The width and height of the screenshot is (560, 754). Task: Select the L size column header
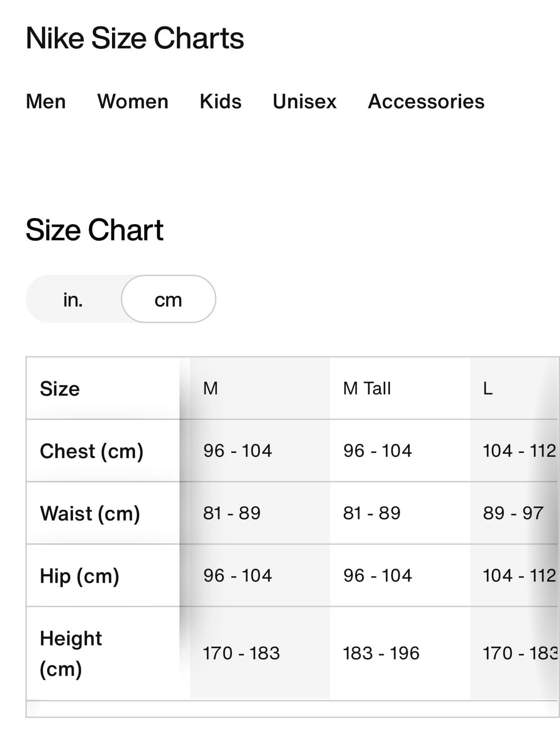tap(488, 389)
